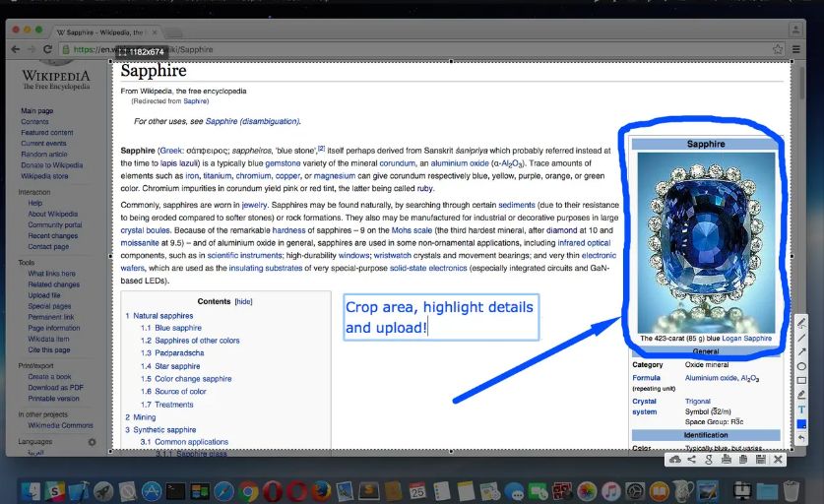This screenshot has height=504, width=824.
Task: Follow the lapis lazuli link
Action: point(179,163)
